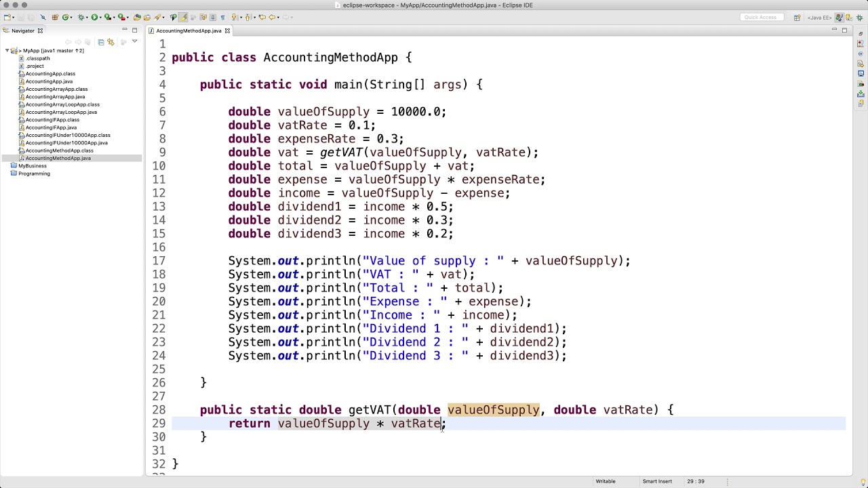Image resolution: width=868 pixels, height=488 pixels.
Task: Click Show Whitespace Characters pilcrow icon
Action: point(222,17)
